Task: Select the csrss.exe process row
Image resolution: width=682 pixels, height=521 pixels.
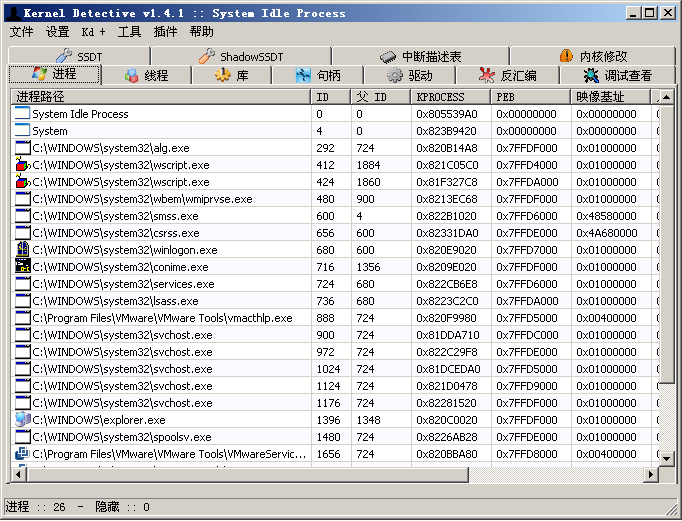Action: coord(335,233)
